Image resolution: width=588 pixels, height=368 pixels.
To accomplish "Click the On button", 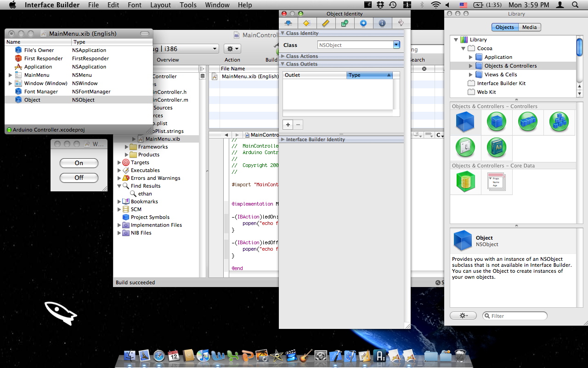I will (79, 163).
